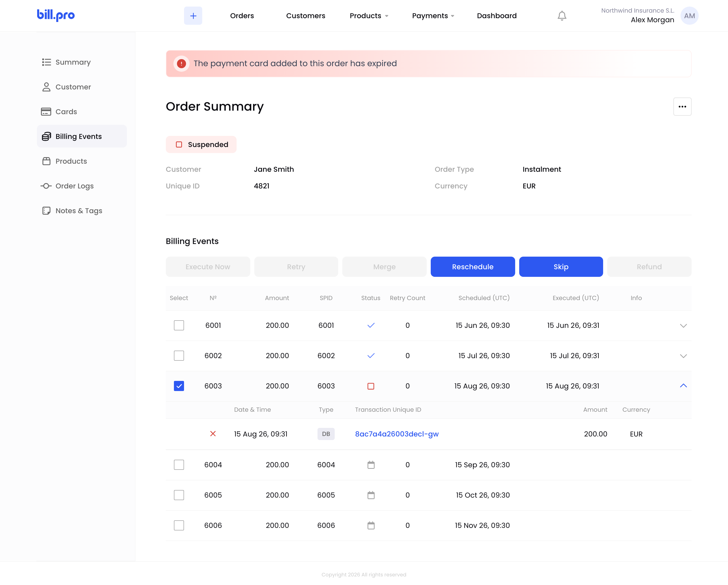Collapse details of billing event 6003

(x=683, y=386)
